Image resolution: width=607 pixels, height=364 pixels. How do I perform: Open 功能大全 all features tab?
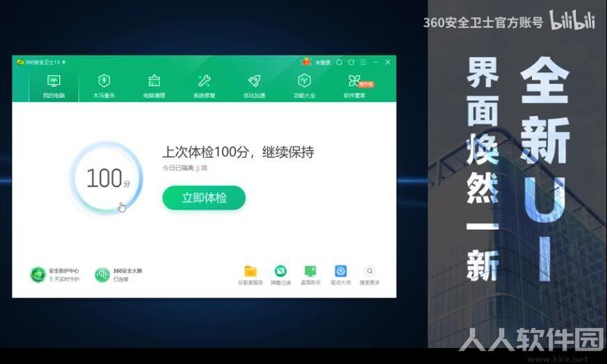pyautogui.click(x=305, y=86)
